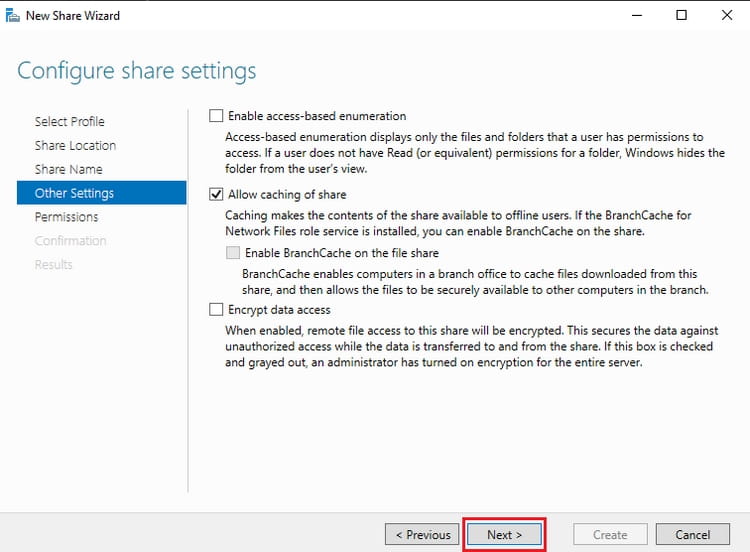Maximize the wizard window
750x552 pixels.
tap(681, 15)
